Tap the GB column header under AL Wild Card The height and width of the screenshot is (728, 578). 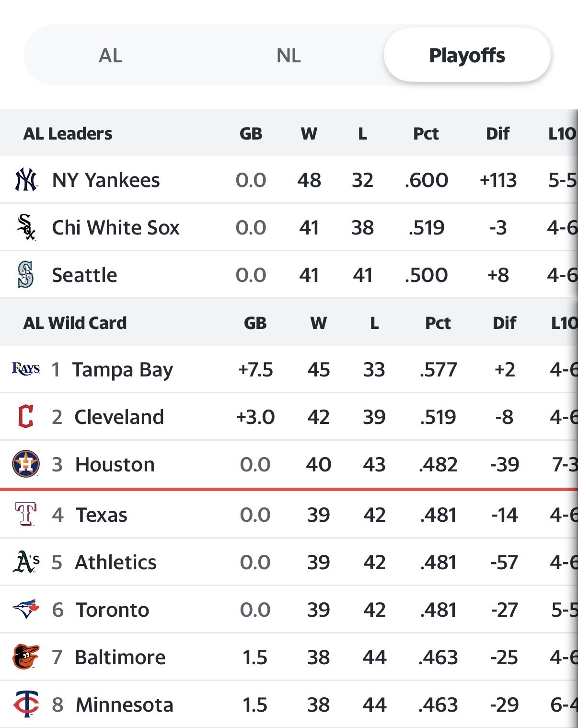(255, 323)
